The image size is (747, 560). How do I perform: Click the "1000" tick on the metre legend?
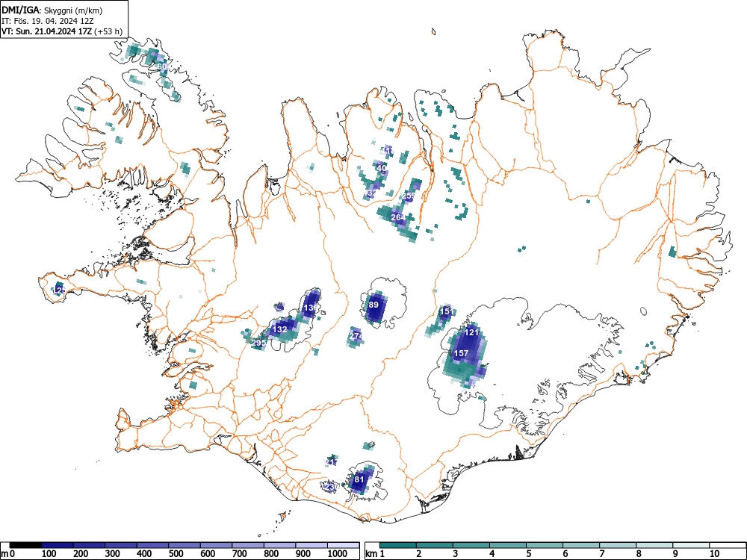[x=338, y=553]
